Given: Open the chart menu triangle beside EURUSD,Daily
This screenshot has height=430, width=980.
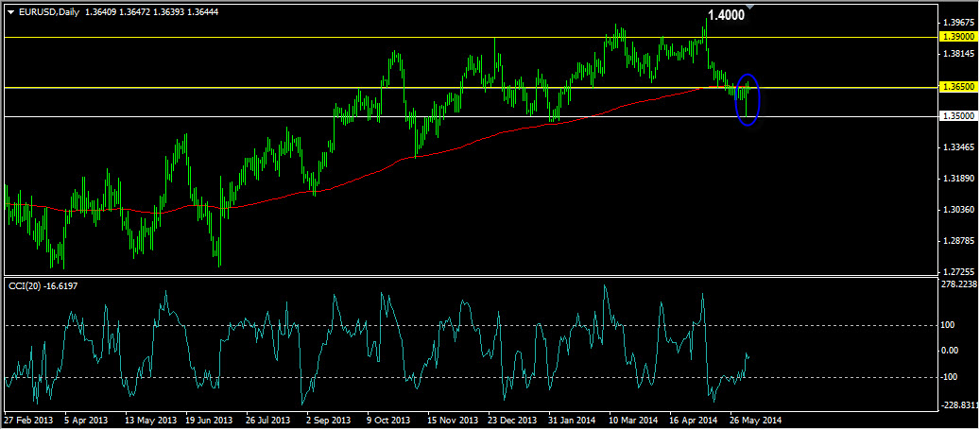Looking at the screenshot, I should coord(10,12).
